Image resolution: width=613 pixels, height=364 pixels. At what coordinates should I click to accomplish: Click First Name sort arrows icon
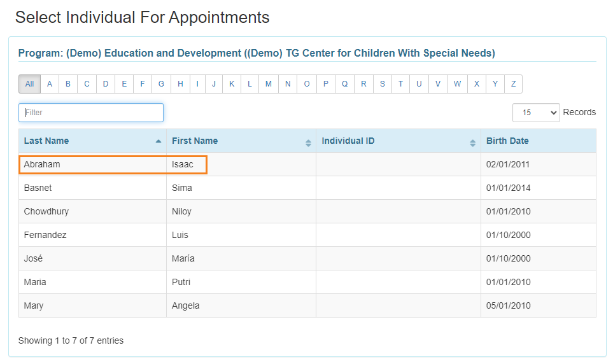point(308,143)
